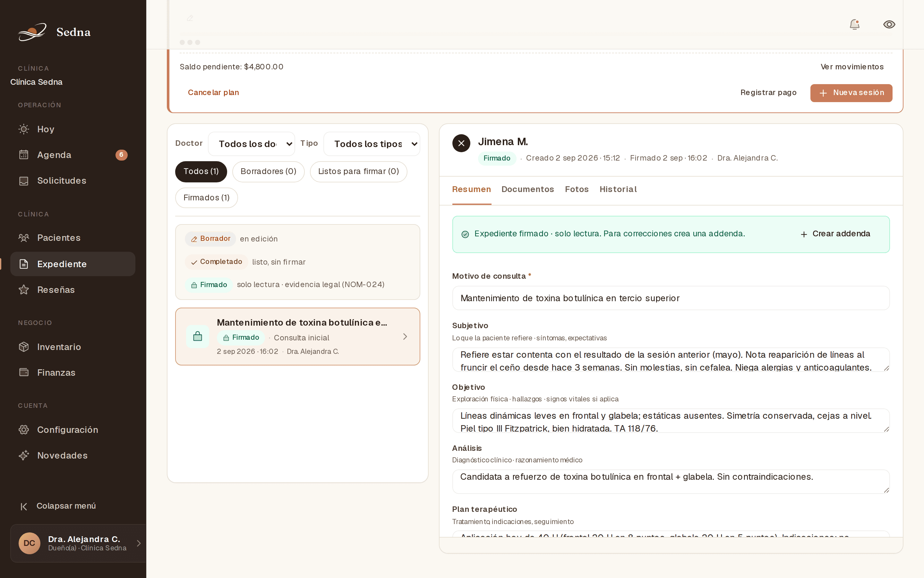Select Listos para firmar (0) filter
The width and height of the screenshot is (924, 578).
358,171
